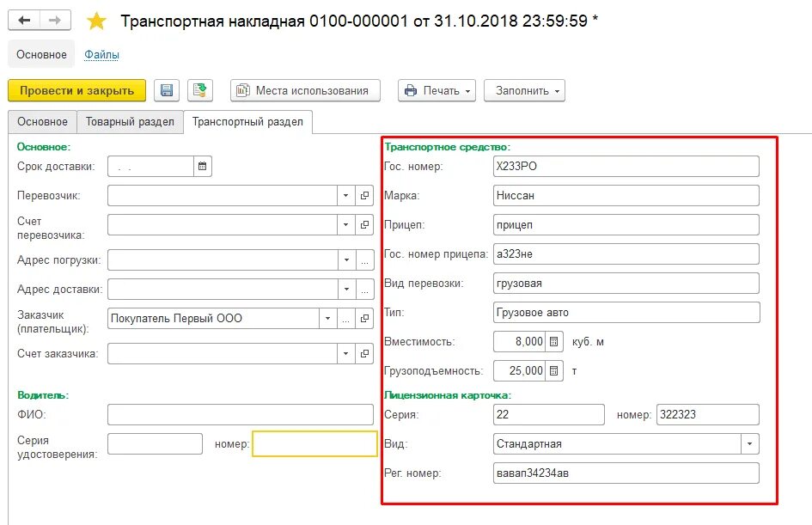Click the Заказчик field Покупатель Первый ООО
The height and width of the screenshot is (525, 812).
[x=213, y=319]
